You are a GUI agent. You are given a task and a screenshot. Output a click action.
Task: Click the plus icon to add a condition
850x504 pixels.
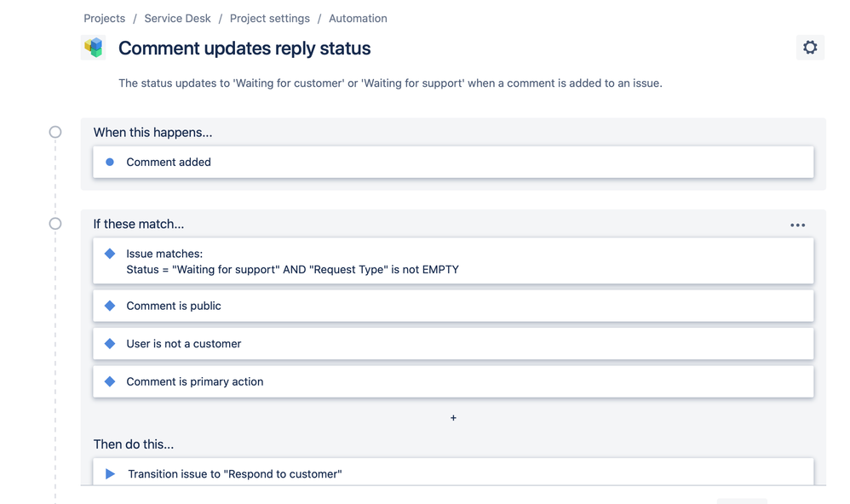tap(453, 418)
